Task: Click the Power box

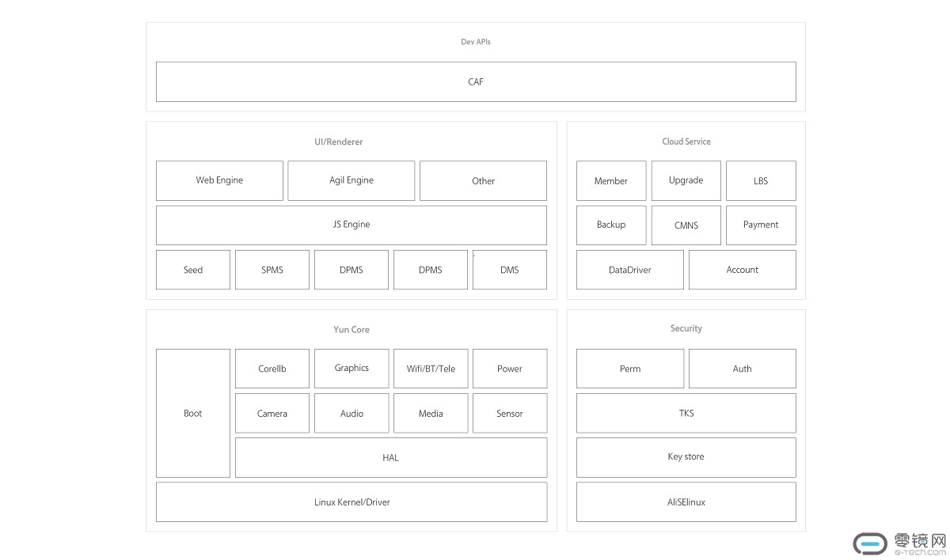Action: pyautogui.click(x=510, y=369)
